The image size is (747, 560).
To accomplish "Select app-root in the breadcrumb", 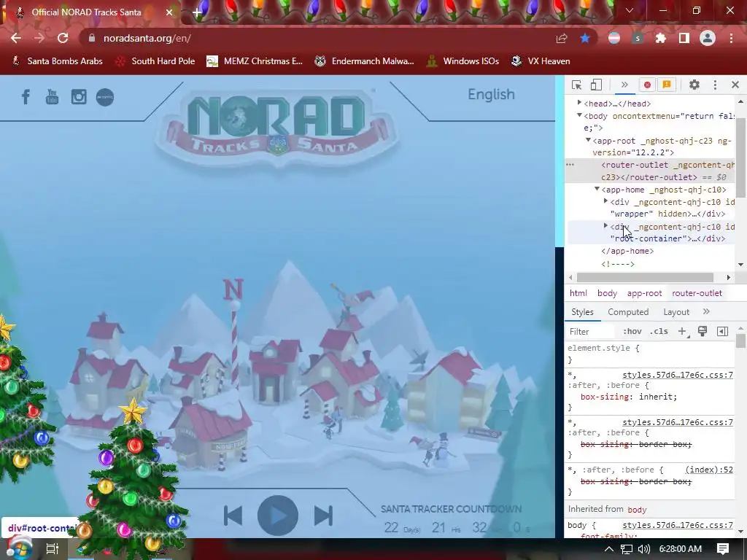I will 644,293.
